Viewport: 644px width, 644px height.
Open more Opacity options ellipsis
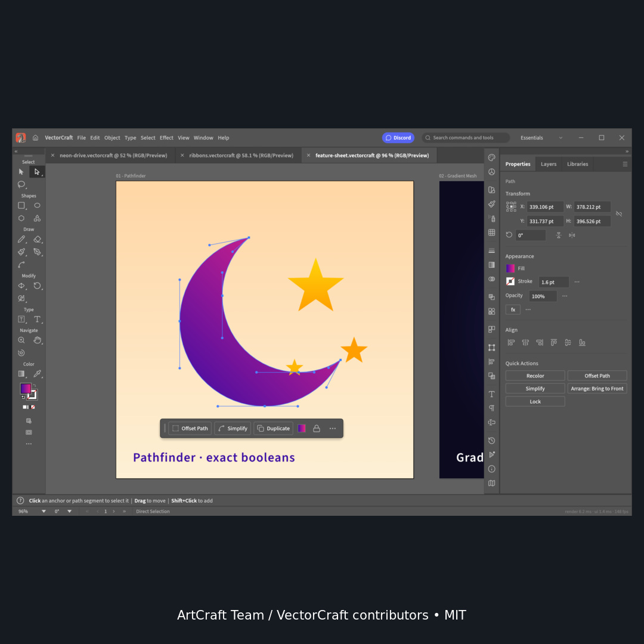pyautogui.click(x=565, y=296)
